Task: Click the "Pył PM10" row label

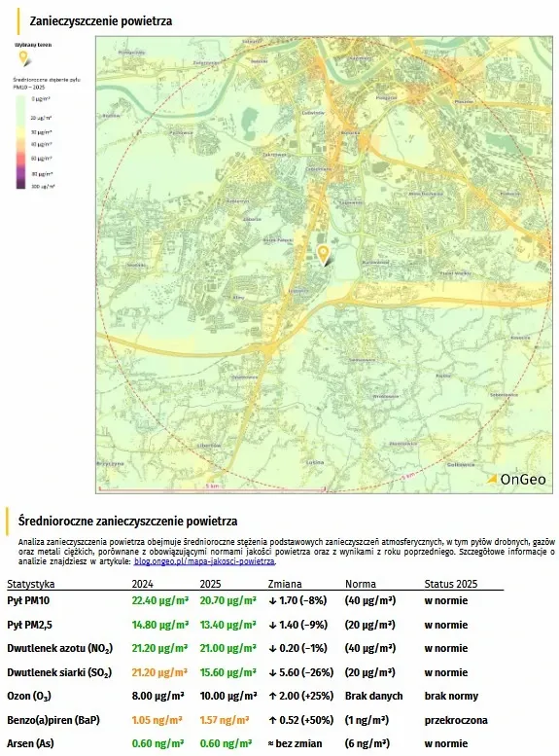Action: [x=28, y=600]
